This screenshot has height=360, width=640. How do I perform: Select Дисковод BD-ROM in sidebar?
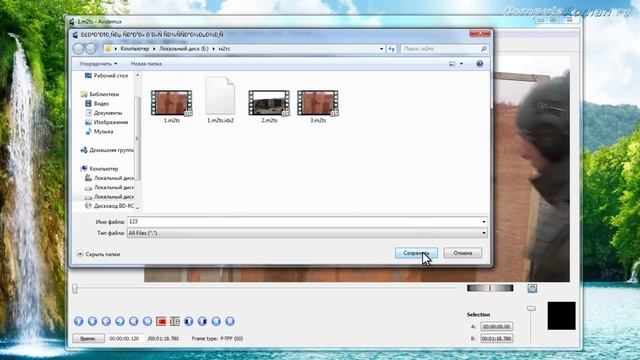[109, 206]
